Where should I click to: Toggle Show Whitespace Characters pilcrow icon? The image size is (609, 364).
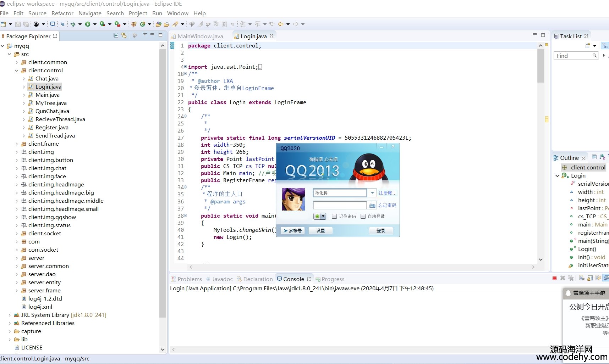click(x=232, y=24)
